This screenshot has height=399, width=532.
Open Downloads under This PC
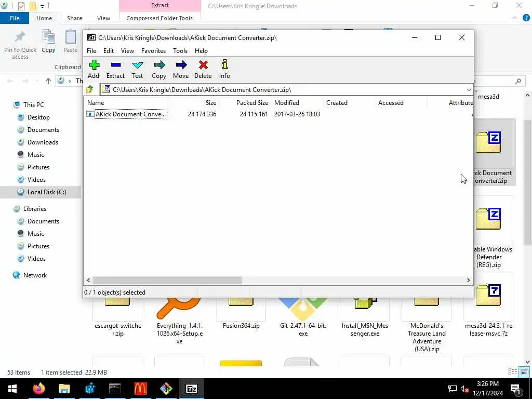click(x=43, y=142)
